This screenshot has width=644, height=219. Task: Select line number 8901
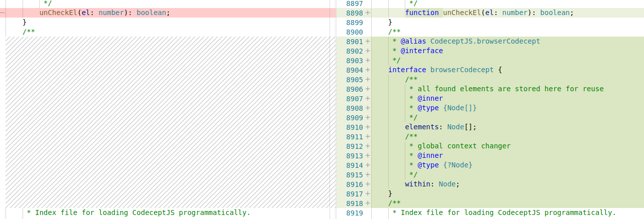tap(354, 41)
